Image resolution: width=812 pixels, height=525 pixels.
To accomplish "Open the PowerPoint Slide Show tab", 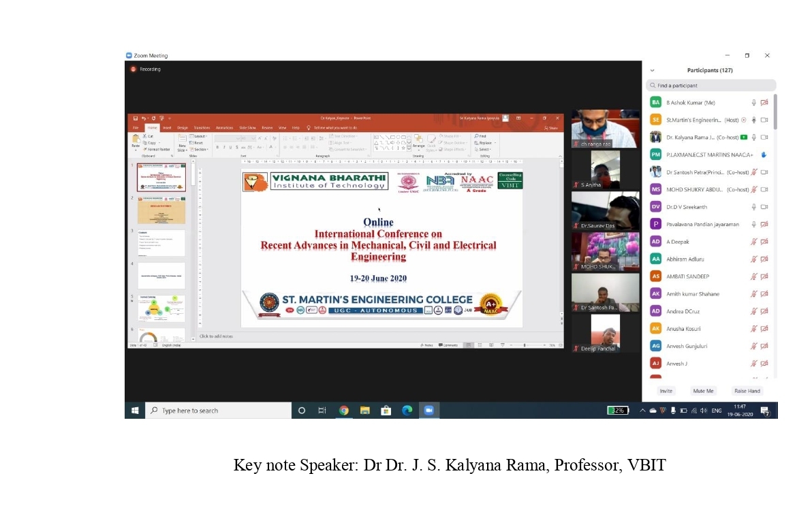I will point(247,128).
